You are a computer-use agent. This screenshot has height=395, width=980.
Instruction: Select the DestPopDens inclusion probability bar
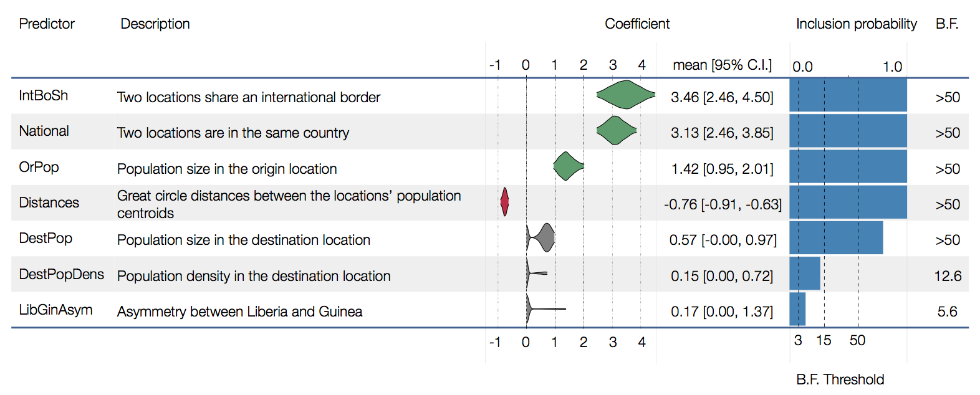point(805,274)
